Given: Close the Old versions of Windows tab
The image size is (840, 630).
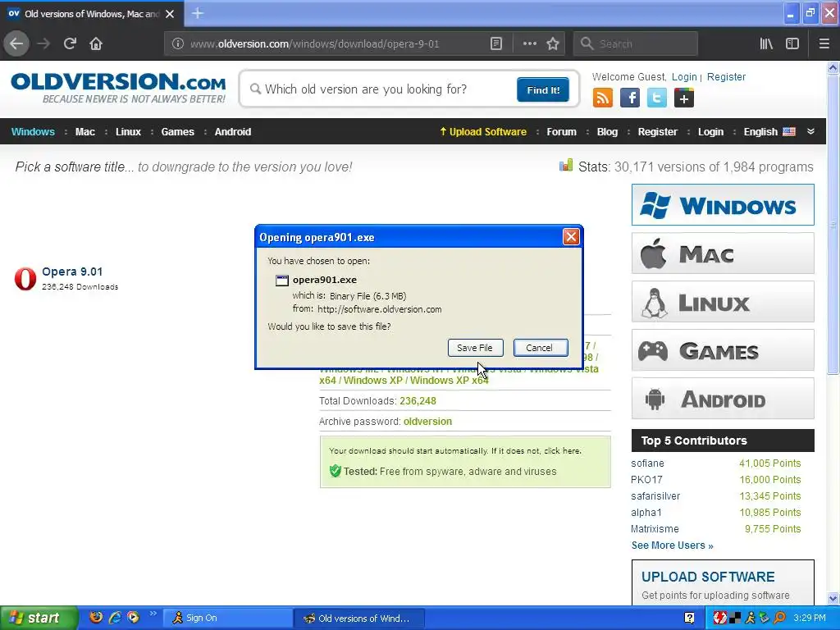Looking at the screenshot, I should (170, 14).
